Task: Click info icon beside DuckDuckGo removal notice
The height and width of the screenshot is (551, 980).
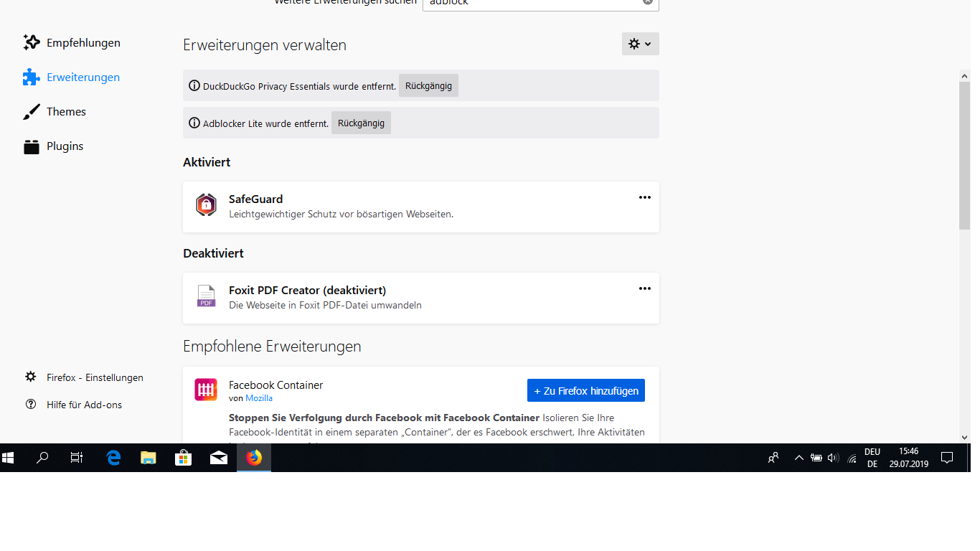Action: [194, 85]
